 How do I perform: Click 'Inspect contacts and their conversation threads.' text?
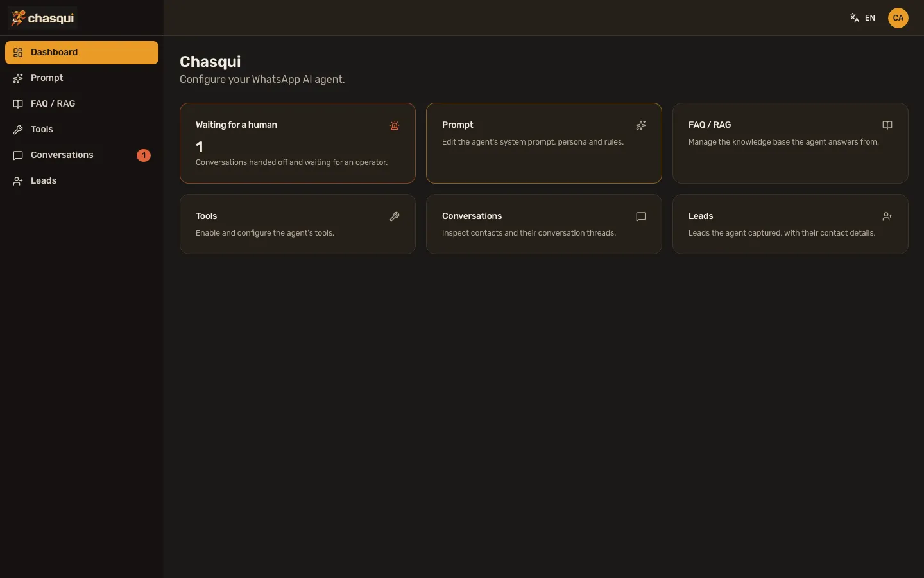coord(529,233)
